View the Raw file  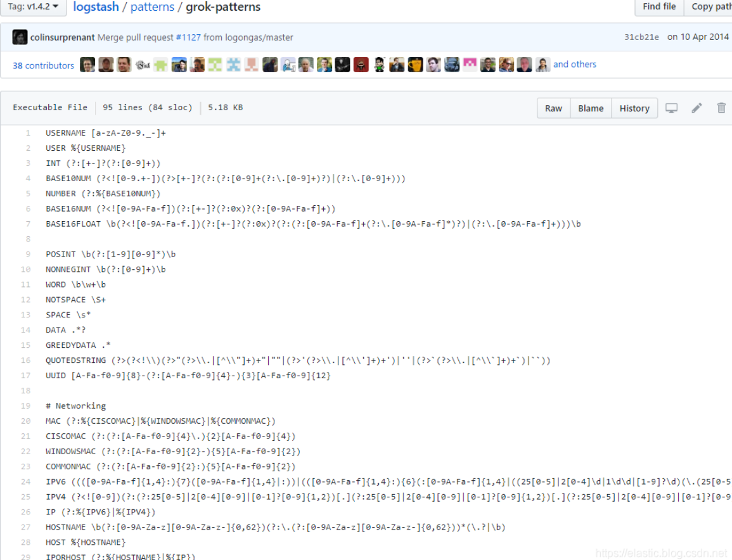(553, 108)
